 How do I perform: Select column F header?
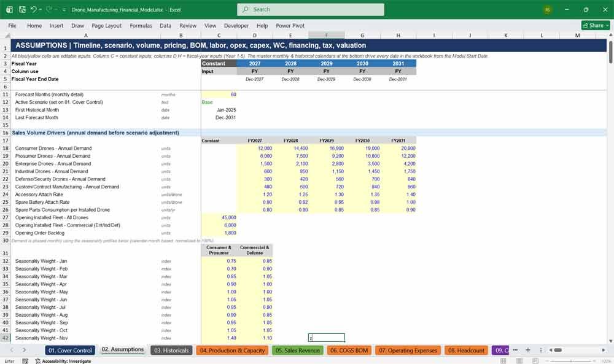[x=327, y=35]
